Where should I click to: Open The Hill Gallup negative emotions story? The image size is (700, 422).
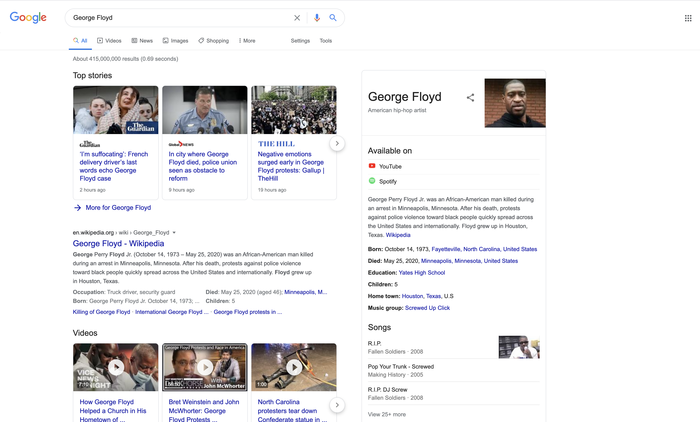pos(291,166)
